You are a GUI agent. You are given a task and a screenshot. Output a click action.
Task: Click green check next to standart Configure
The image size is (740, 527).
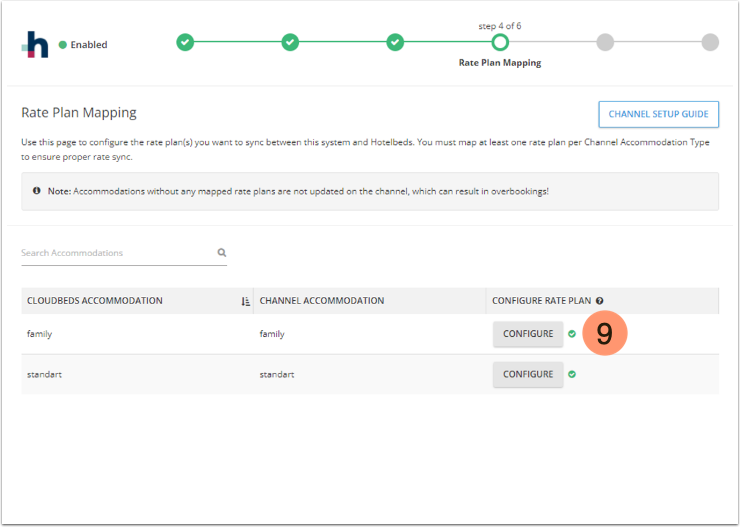pos(572,374)
